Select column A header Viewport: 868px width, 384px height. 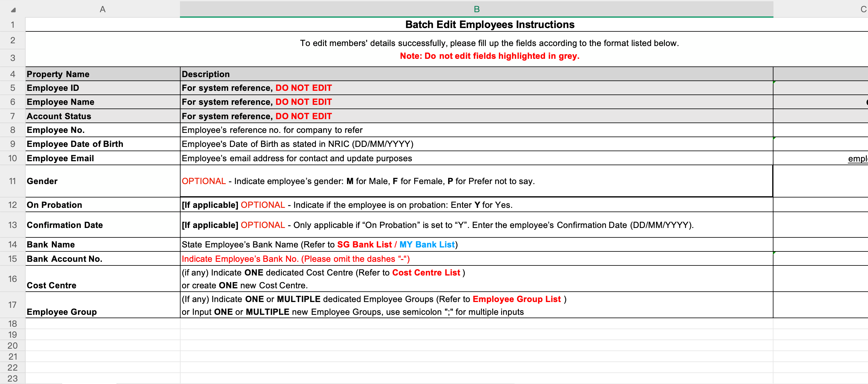coord(102,9)
